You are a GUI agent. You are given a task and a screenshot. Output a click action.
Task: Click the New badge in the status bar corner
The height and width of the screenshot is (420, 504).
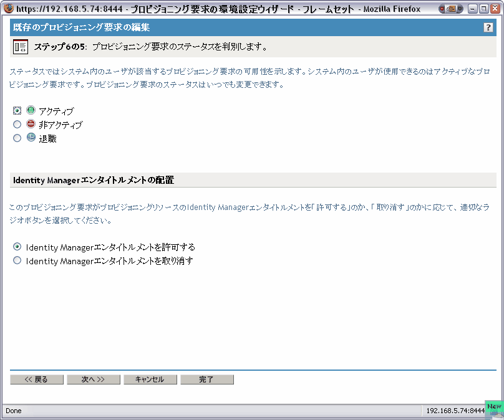point(494,406)
